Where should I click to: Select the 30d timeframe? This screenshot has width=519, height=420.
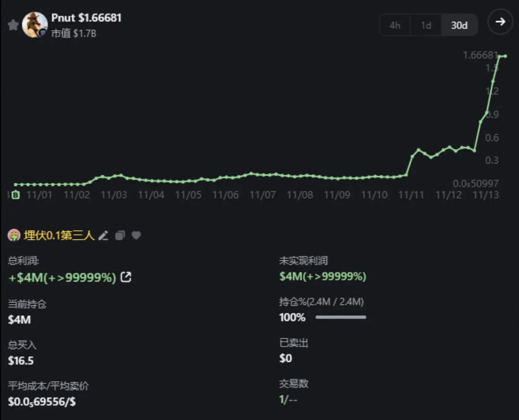459,25
